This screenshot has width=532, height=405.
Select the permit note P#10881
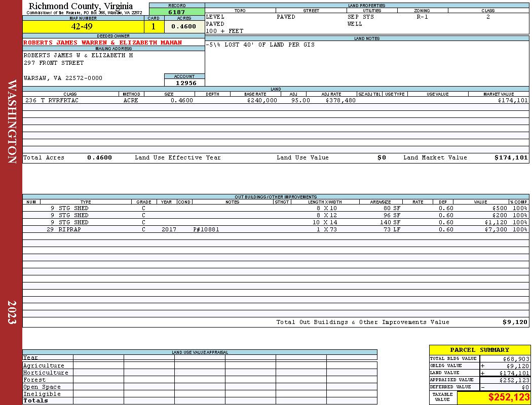coord(206,230)
